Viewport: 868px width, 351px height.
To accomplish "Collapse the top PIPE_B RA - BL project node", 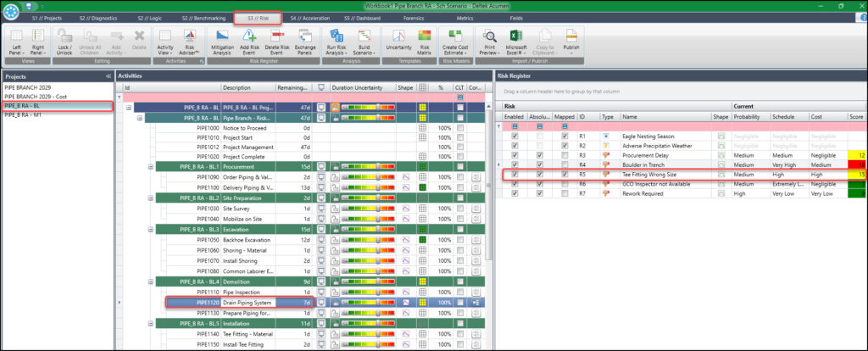I will pyautogui.click(x=129, y=108).
